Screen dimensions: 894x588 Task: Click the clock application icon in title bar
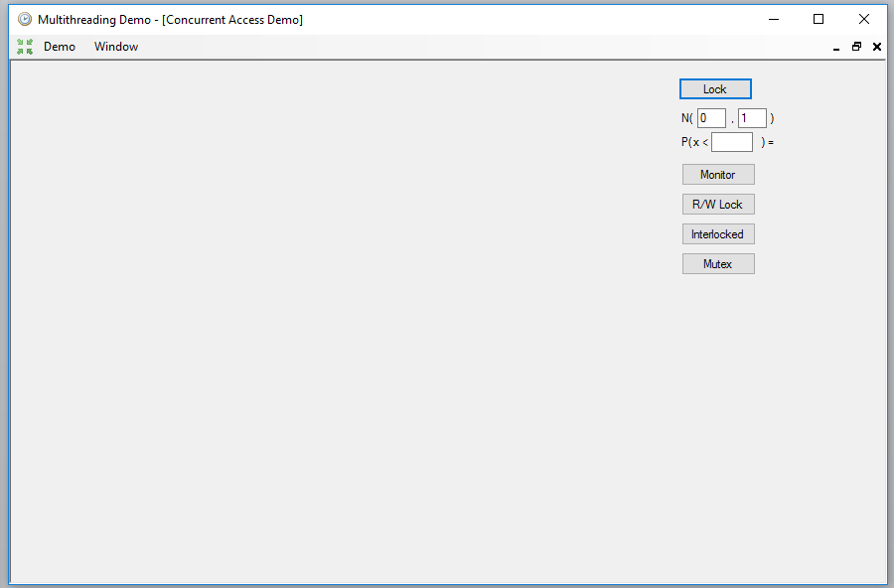25,20
